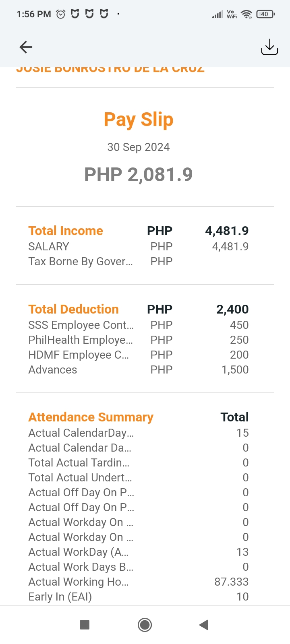Tap the Attendance Summary heading

91,417
